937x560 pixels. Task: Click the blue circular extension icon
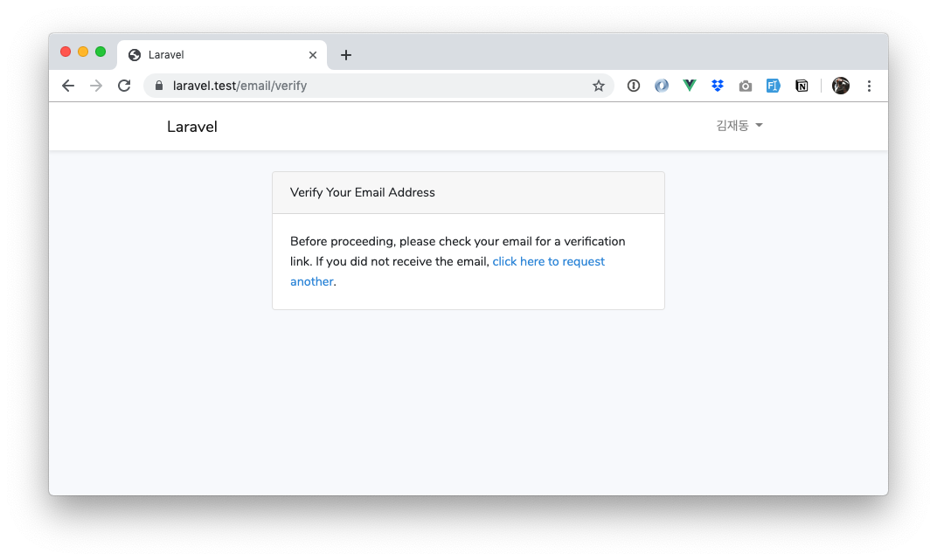(x=662, y=86)
